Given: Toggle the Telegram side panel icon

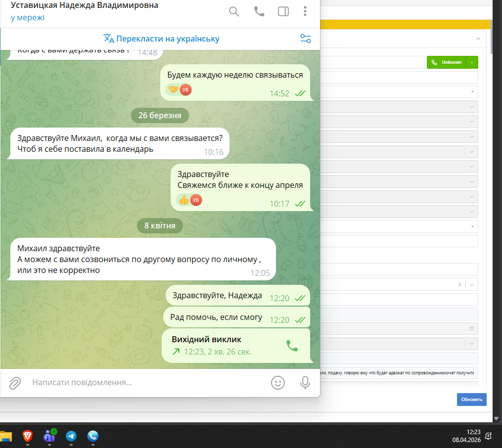Looking at the screenshot, I should coord(283,11).
